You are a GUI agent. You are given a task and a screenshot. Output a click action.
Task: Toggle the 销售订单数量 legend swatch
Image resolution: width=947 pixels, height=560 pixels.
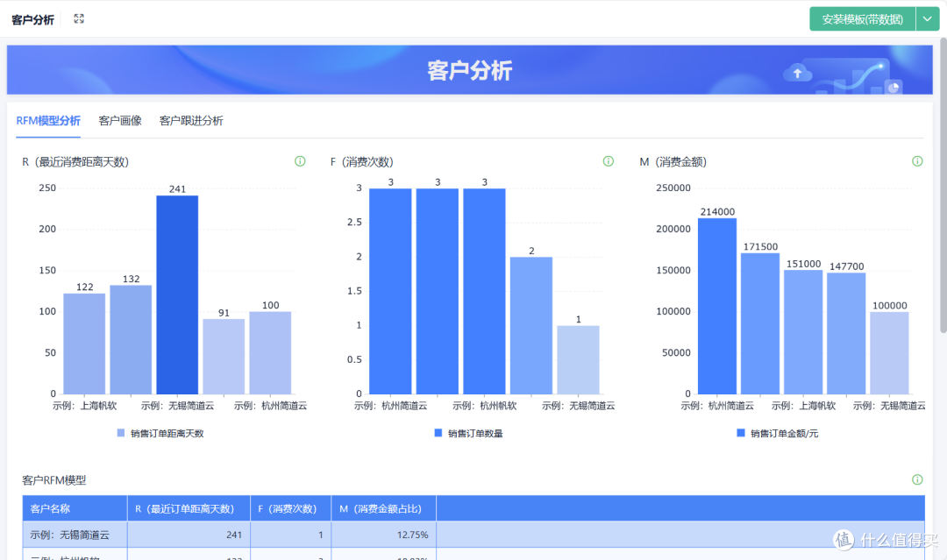[x=438, y=433]
